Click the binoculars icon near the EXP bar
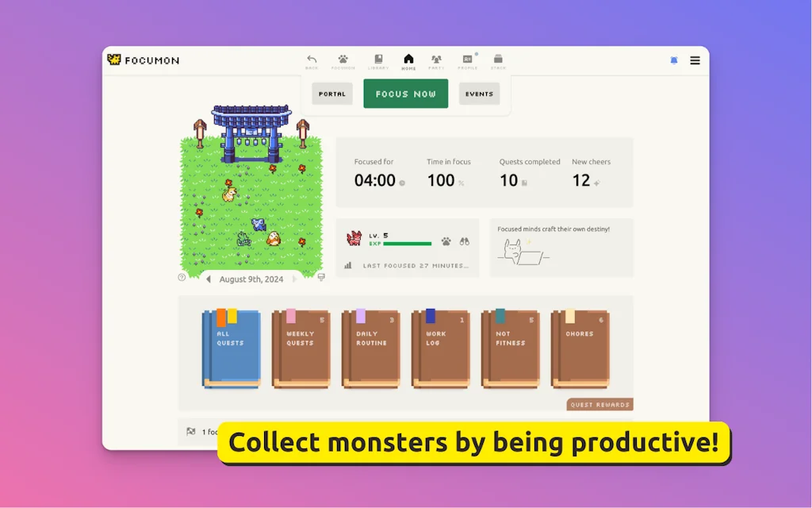812x508 pixels. pyautogui.click(x=464, y=241)
